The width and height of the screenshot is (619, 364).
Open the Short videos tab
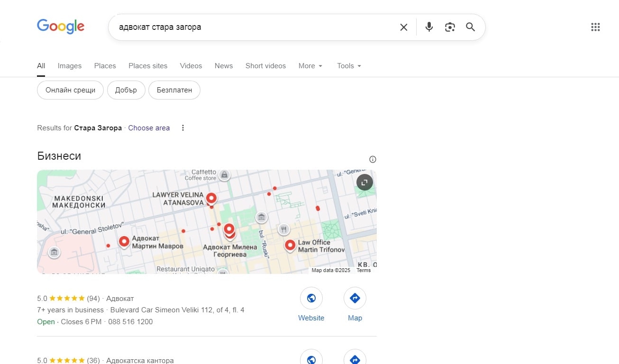(x=265, y=66)
